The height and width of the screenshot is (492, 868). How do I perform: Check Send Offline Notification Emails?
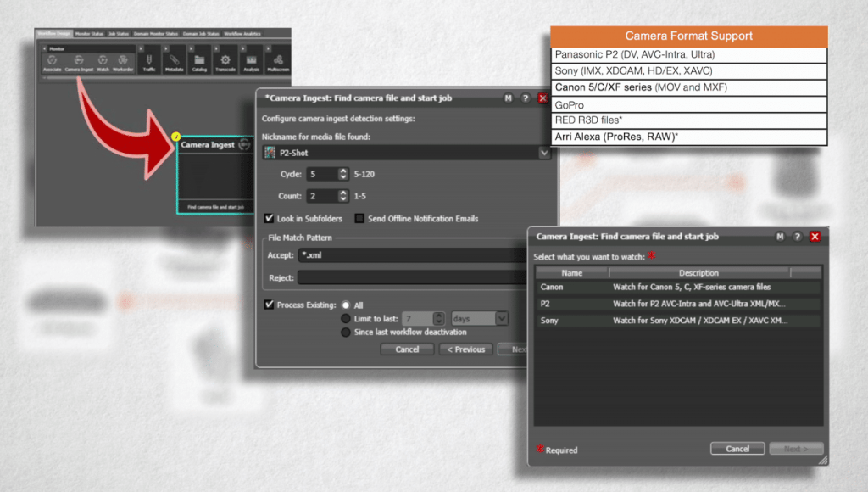(x=359, y=218)
